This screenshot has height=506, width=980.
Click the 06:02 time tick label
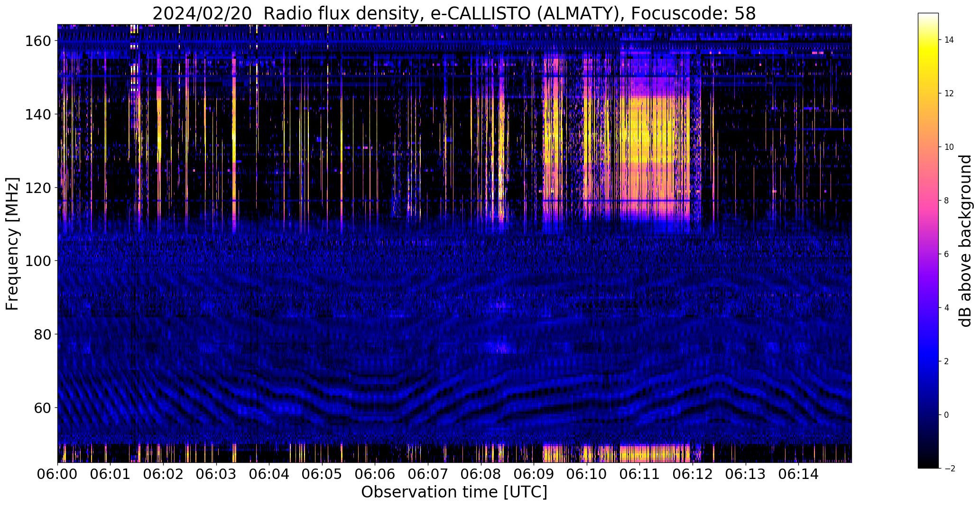point(164,474)
